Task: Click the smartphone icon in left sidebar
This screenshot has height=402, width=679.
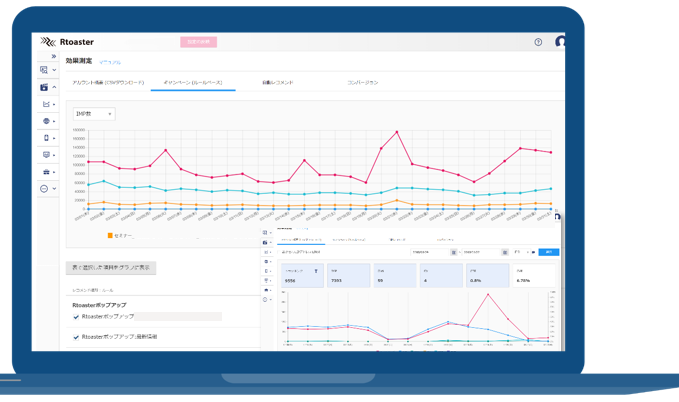Action: click(46, 138)
